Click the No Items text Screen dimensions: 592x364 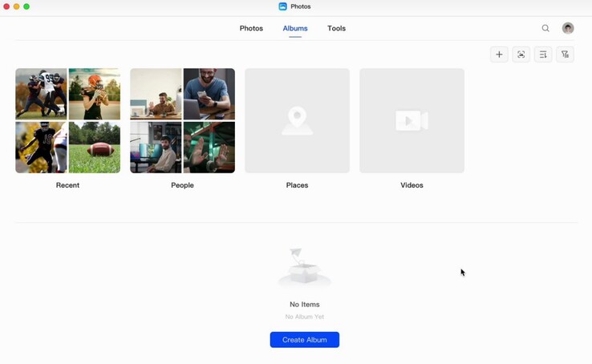(305, 305)
